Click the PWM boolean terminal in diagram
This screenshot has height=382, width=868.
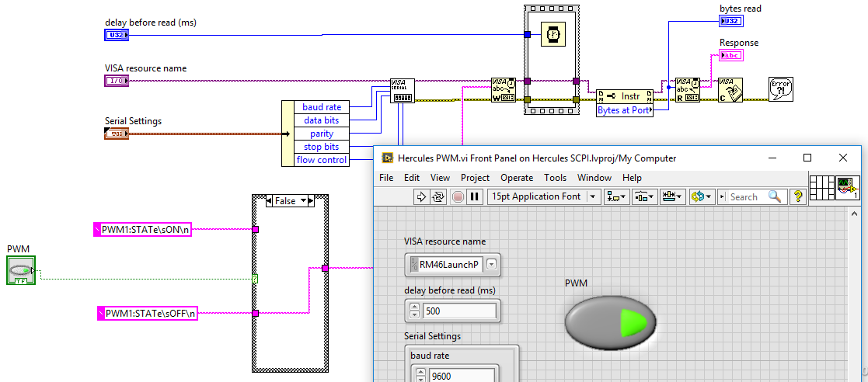click(20, 272)
